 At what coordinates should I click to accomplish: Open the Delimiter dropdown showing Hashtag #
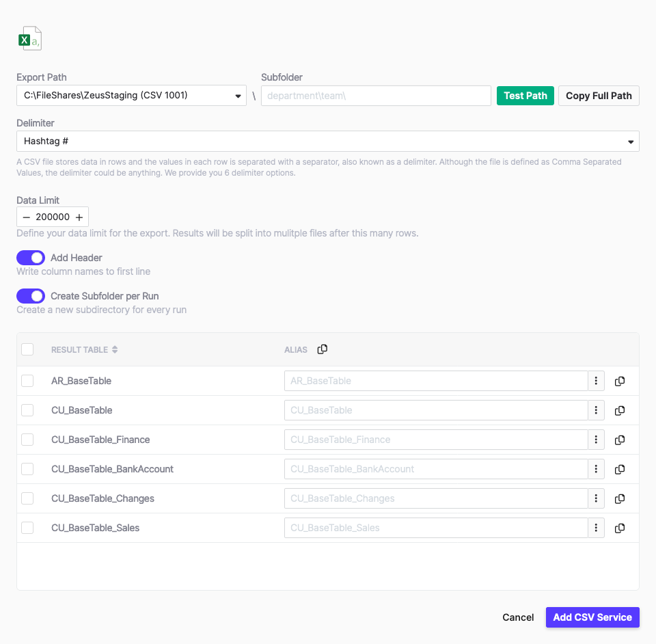[327, 142]
